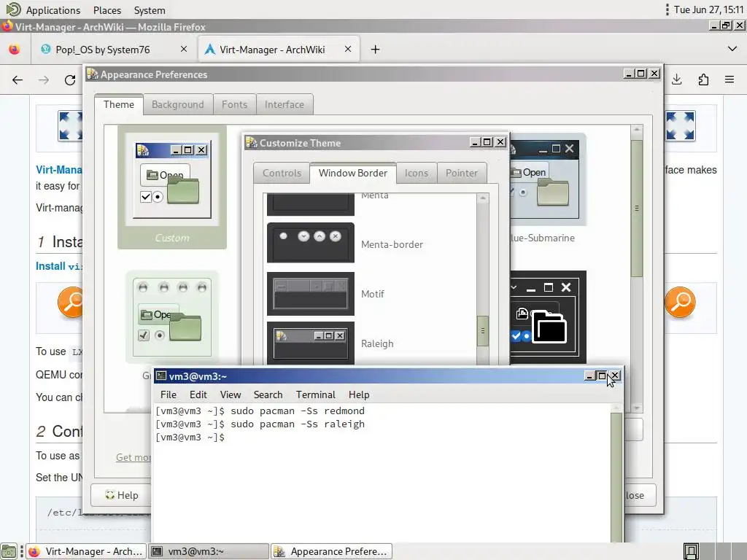Open the terminal View menu
The width and height of the screenshot is (747, 560).
click(x=231, y=394)
